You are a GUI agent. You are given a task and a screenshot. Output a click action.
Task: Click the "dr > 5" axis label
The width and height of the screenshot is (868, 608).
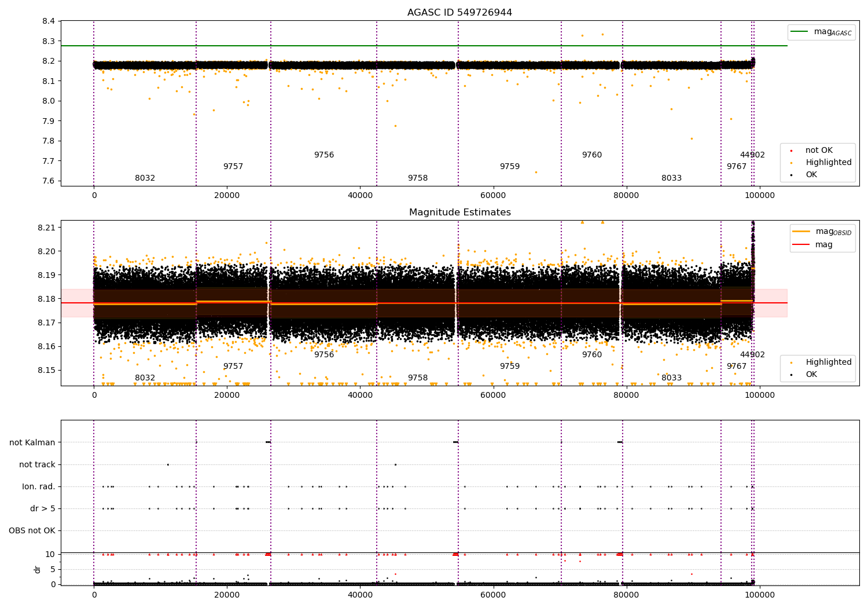[43, 509]
